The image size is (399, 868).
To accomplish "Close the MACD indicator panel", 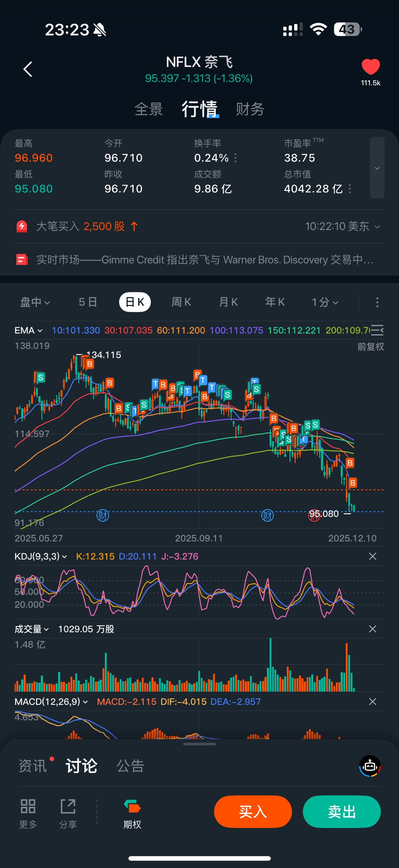I will click(372, 702).
